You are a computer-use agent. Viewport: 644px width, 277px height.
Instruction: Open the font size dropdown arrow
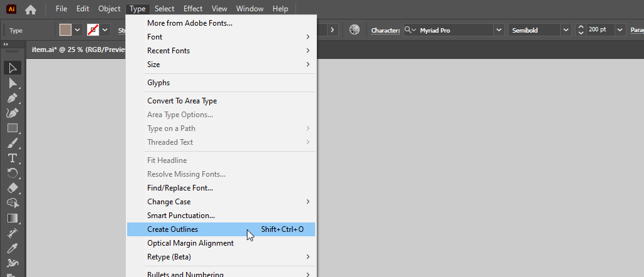click(x=621, y=30)
